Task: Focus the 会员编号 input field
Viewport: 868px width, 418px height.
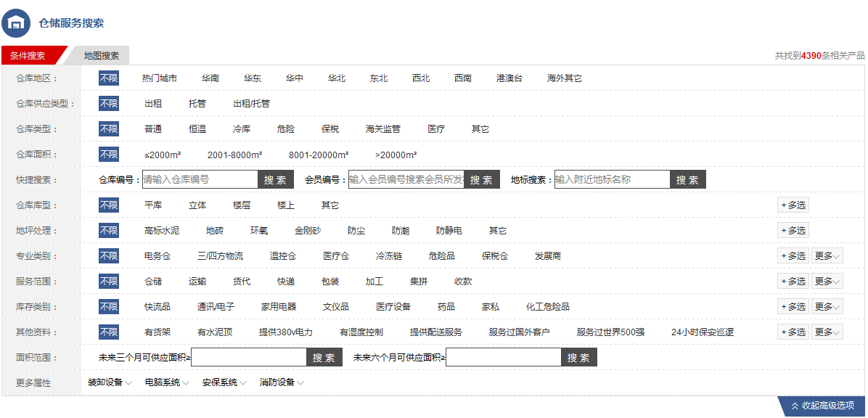Action: pyautogui.click(x=406, y=180)
